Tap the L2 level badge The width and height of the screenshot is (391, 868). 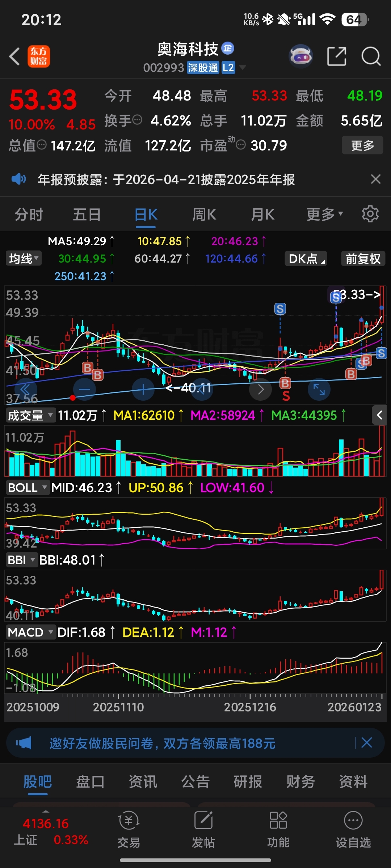tap(228, 68)
